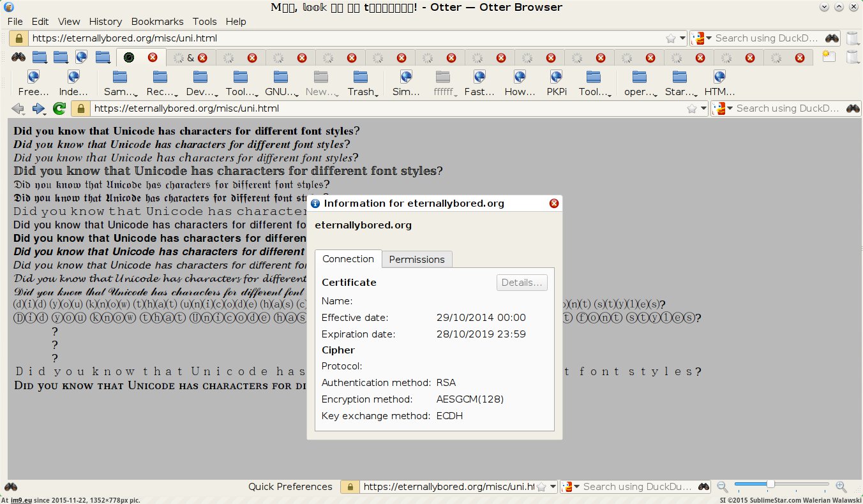Open the Tools menu

[x=205, y=22]
